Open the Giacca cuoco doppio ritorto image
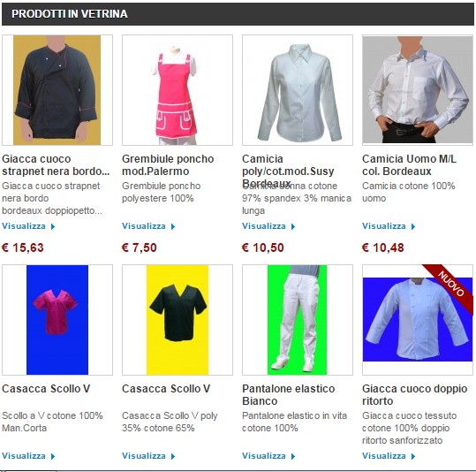 tap(418, 320)
